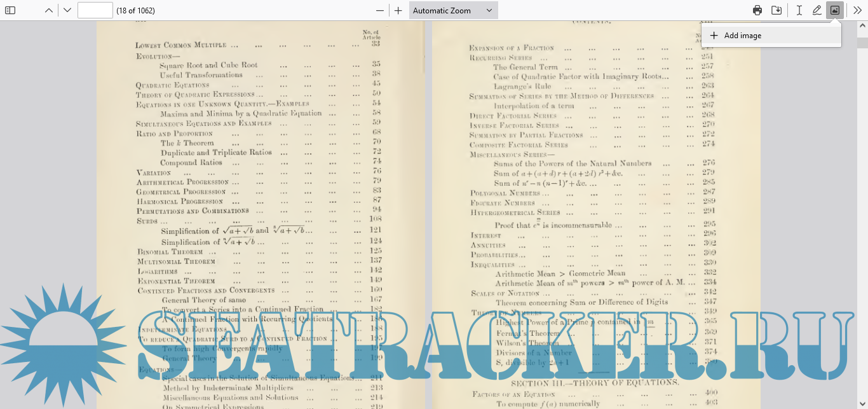Go to the next page
The width and height of the screenshot is (868, 409).
tap(67, 10)
